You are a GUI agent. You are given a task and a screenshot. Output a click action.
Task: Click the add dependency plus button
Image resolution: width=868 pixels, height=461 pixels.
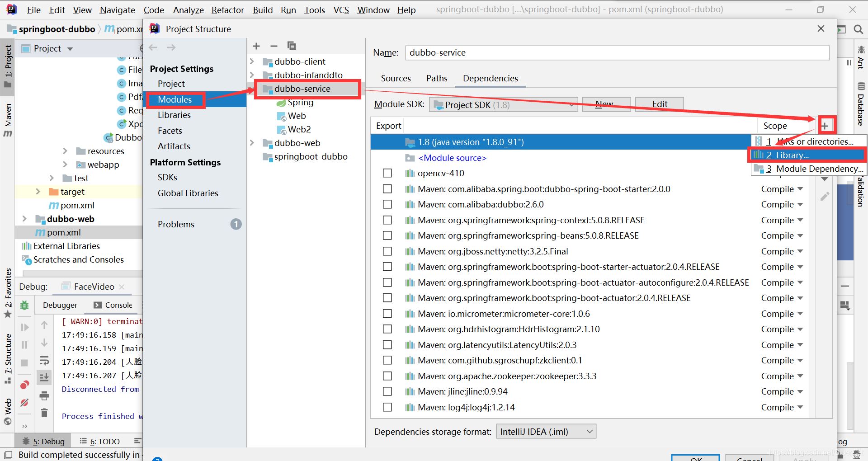click(825, 126)
